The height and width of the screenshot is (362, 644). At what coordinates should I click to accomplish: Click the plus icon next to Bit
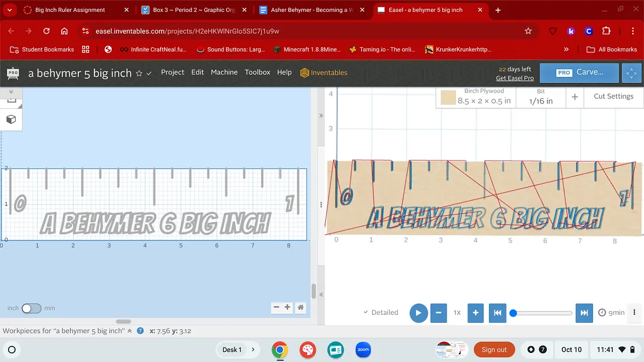tap(575, 97)
